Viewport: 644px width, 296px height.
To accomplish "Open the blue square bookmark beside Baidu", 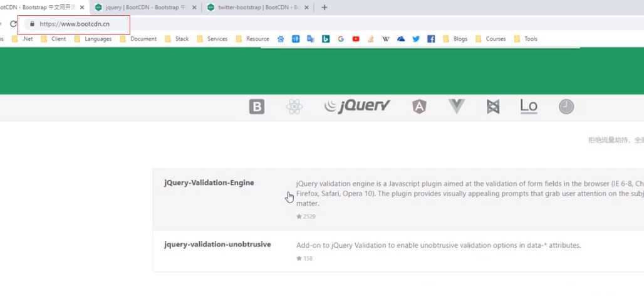I will coord(296,39).
